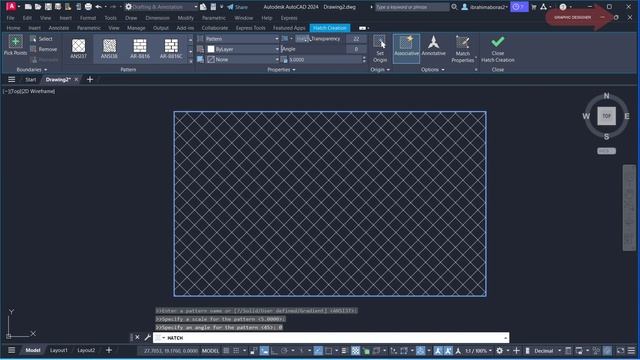The height and width of the screenshot is (360, 640).
Task: Open the Home ribbon tab
Action: [13, 28]
